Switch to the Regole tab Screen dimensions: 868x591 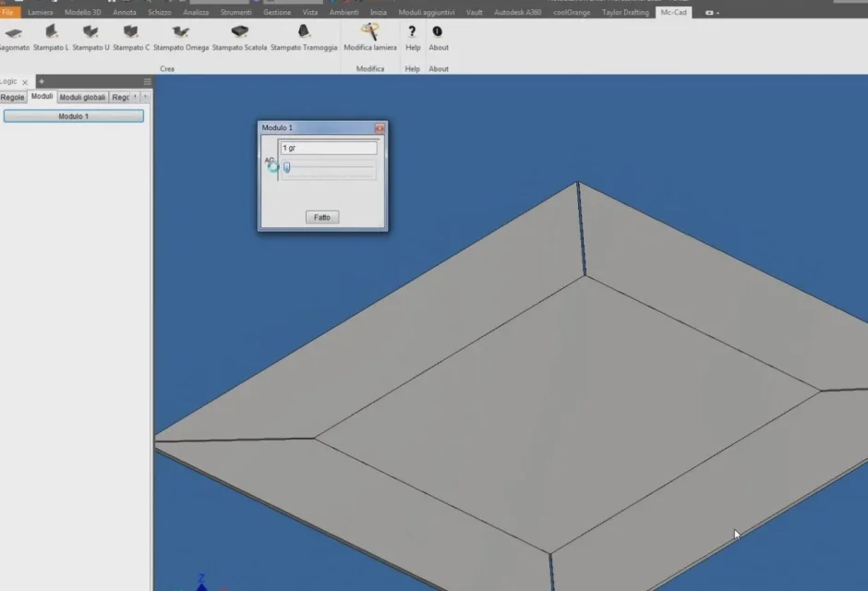point(13,97)
